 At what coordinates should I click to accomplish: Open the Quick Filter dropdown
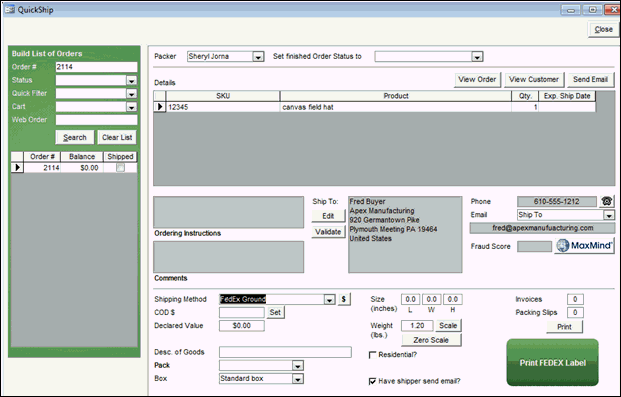(x=131, y=94)
